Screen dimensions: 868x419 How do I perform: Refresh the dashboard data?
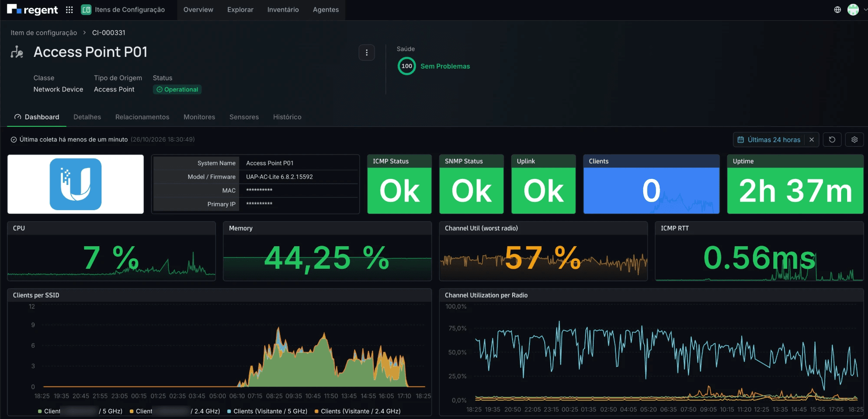[832, 140]
